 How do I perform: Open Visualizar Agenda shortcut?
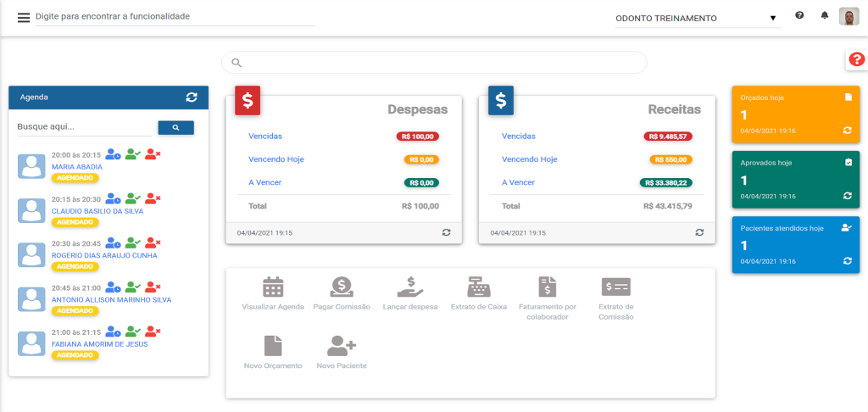point(272,287)
